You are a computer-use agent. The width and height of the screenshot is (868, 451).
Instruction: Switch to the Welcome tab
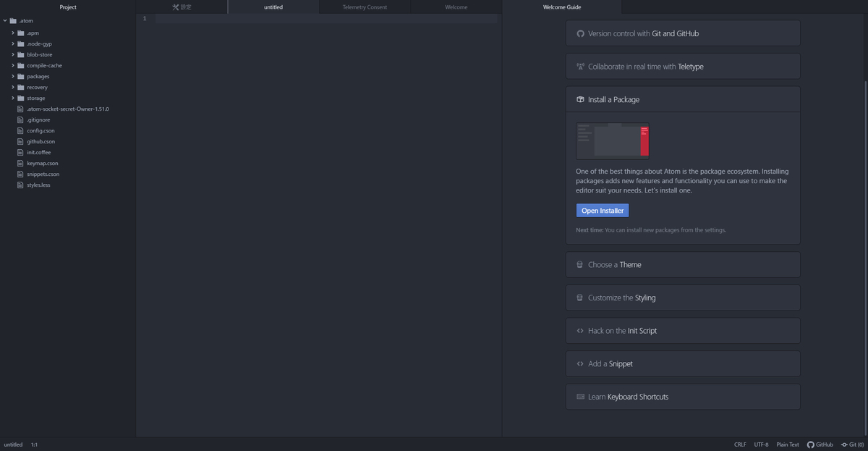pyautogui.click(x=456, y=7)
